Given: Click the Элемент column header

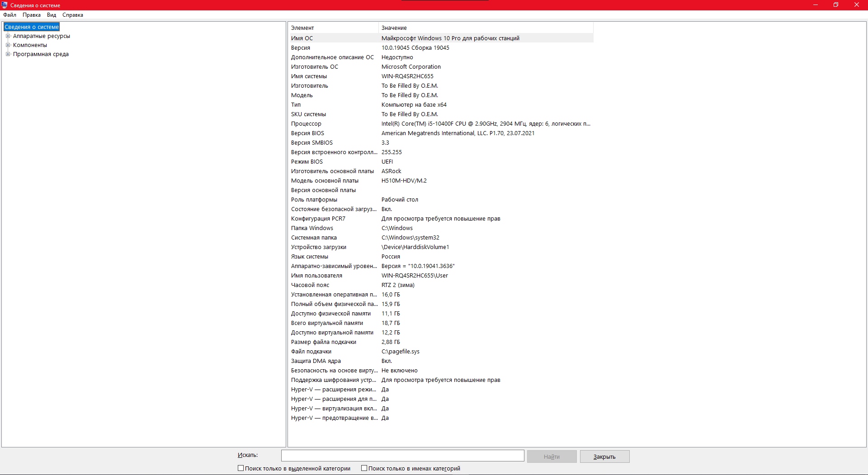Looking at the screenshot, I should pos(333,28).
